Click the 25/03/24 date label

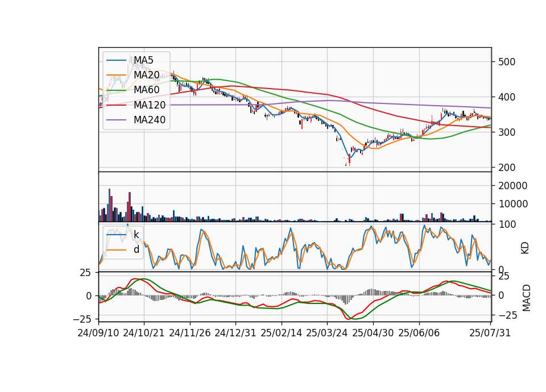(x=327, y=333)
